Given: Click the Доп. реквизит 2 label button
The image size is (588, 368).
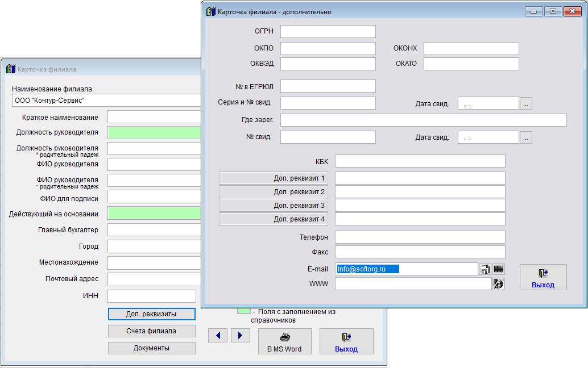Looking at the screenshot, I should (x=274, y=192).
